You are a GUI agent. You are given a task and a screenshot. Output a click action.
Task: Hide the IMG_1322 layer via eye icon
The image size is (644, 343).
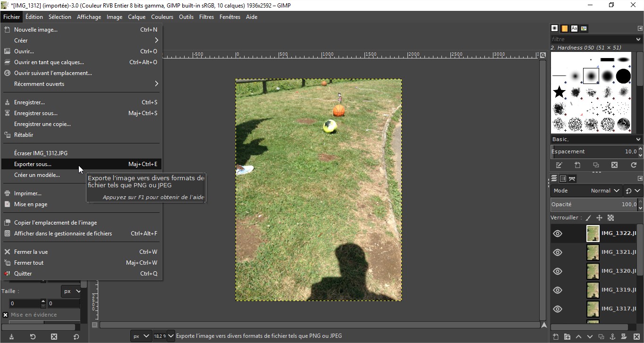click(x=558, y=234)
